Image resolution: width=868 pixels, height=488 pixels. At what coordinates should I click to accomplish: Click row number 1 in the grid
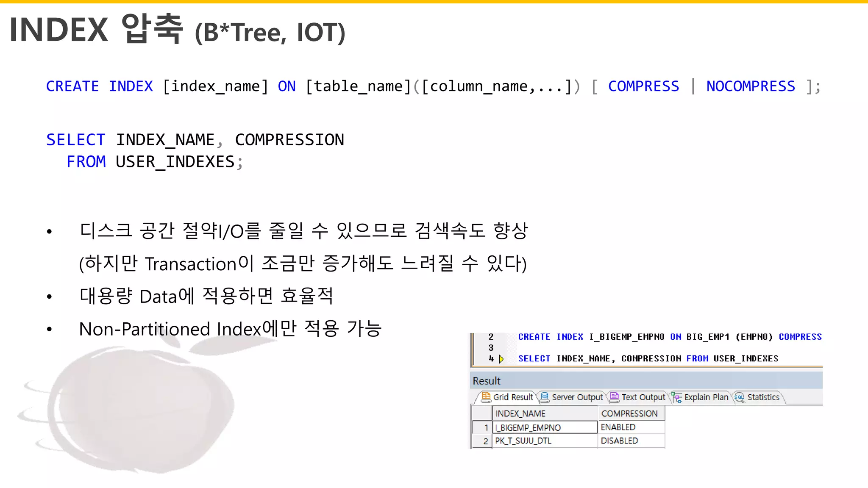click(x=482, y=427)
